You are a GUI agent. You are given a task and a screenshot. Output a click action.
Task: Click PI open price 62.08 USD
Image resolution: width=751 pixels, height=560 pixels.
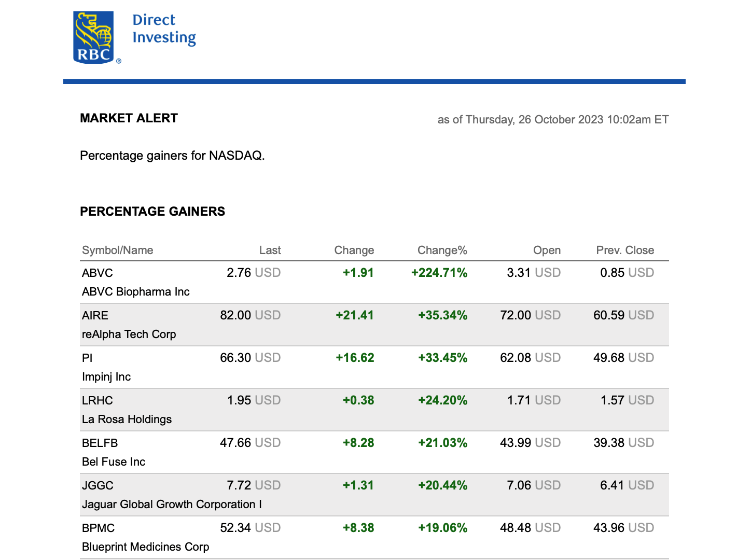click(x=531, y=358)
